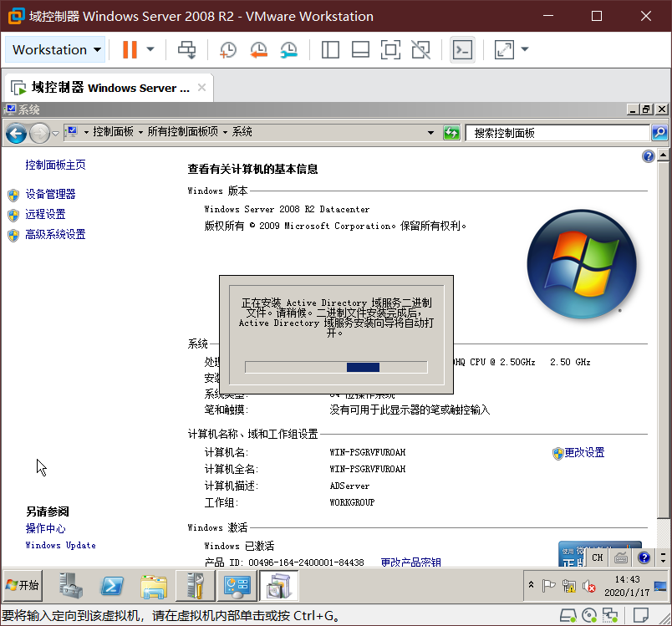Revert VM to previous snapshot icon
The width and height of the screenshot is (672, 626).
258,49
